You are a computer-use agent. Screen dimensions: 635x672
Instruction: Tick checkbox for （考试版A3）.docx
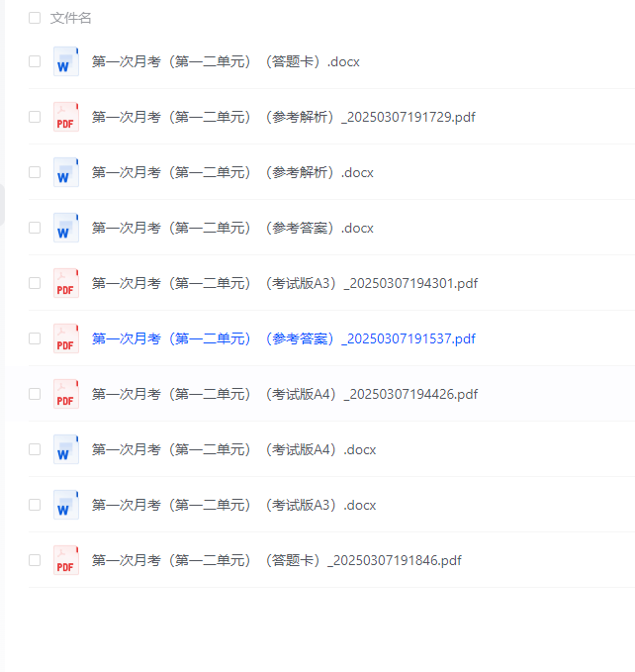[x=35, y=505]
